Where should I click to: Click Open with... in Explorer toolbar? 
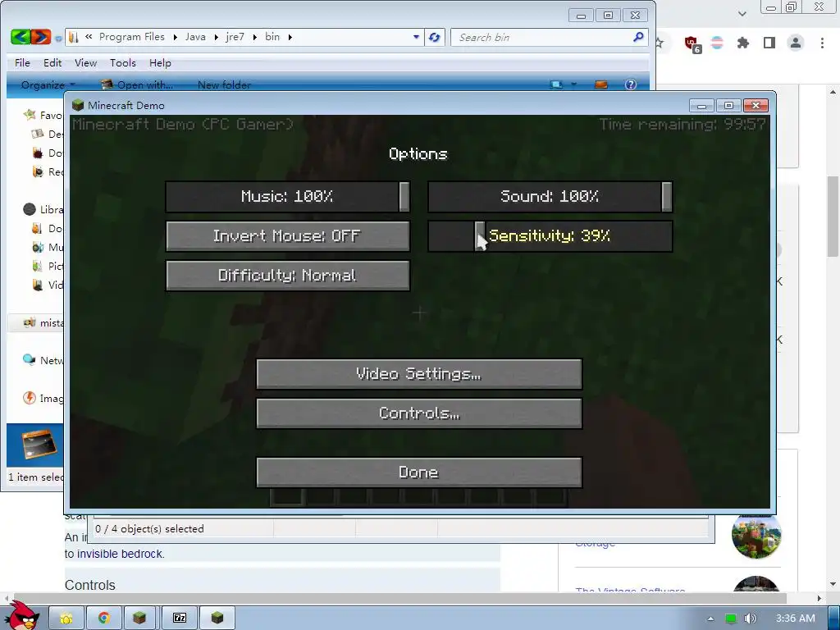137,84
